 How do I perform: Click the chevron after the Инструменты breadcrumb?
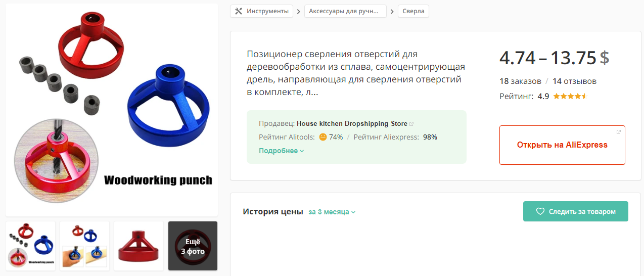(x=299, y=11)
